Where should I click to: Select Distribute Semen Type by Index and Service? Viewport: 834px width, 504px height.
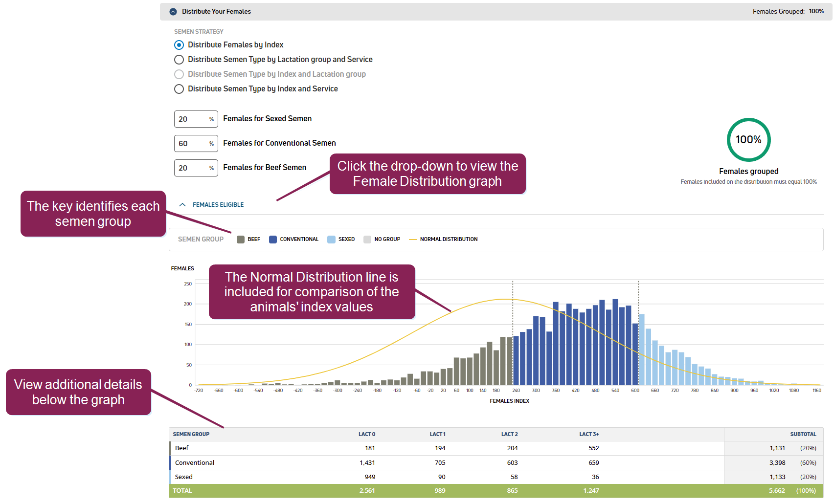tap(179, 89)
